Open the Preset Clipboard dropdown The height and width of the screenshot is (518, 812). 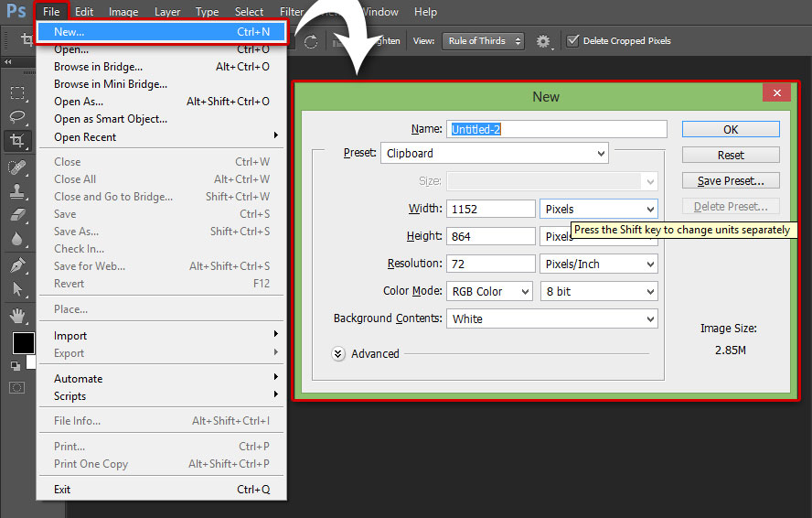495,154
